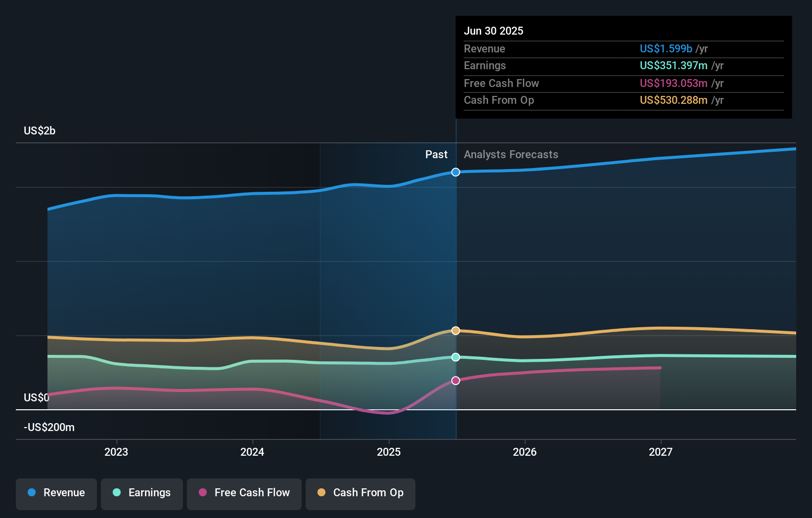
Task: Select the orange Cash From Op dot icon
Action: (321, 493)
